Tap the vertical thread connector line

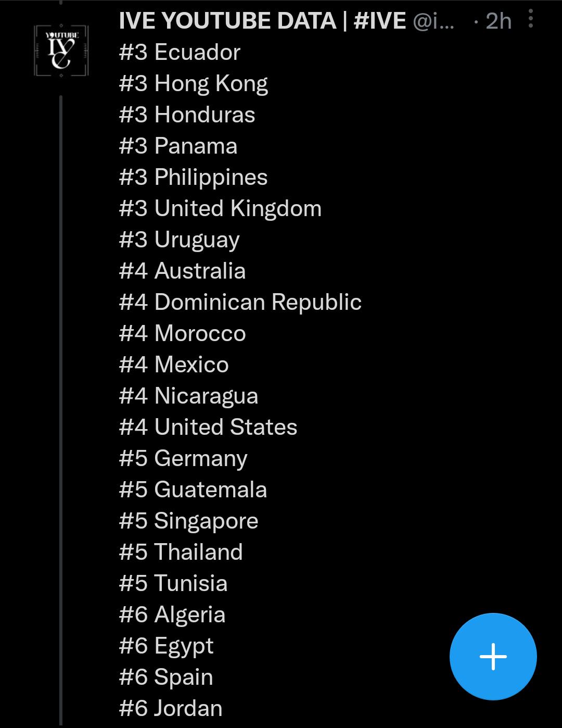[x=61, y=410]
